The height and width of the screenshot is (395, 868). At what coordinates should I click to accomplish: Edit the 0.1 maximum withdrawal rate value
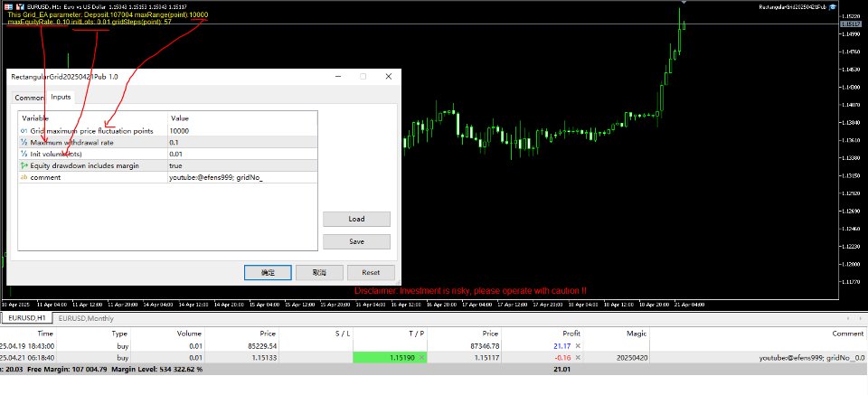242,143
